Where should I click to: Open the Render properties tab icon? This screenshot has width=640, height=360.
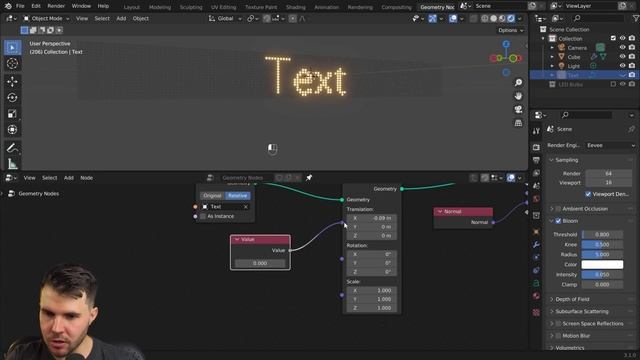pyautogui.click(x=536, y=147)
